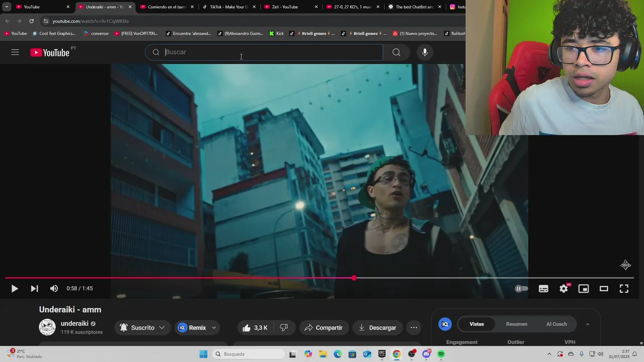The image size is (644, 362).
Task: Open the underaiki channel avatar
Action: [47, 327]
